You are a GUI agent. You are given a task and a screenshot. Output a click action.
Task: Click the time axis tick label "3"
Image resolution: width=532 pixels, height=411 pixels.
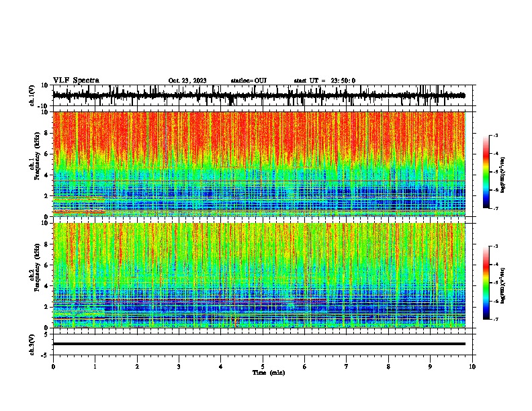[x=179, y=367]
